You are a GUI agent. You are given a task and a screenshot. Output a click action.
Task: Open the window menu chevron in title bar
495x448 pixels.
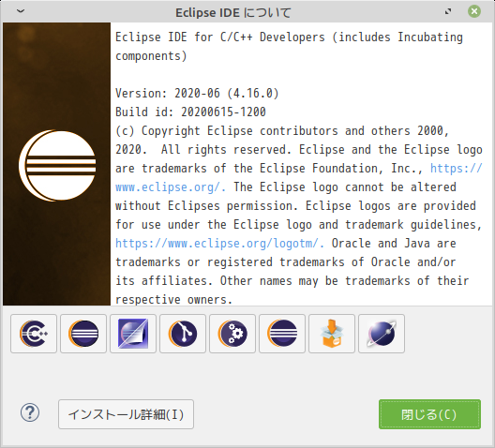click(21, 11)
